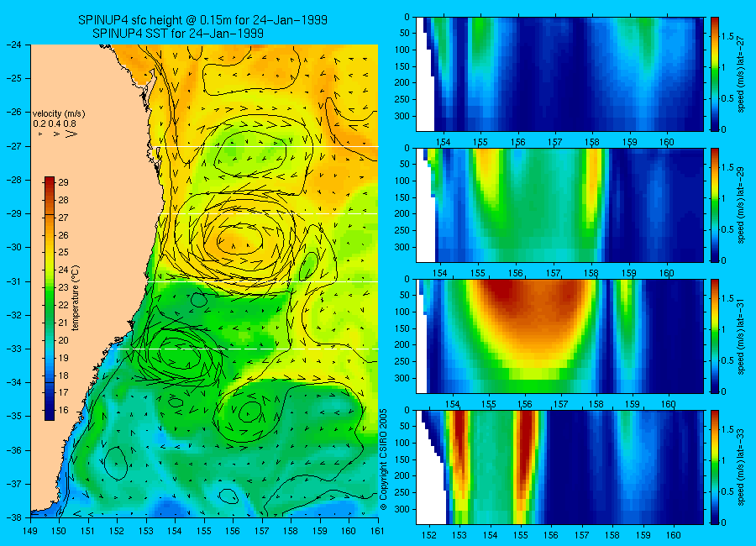This screenshot has height=546, width=756.
Task: Click the temperature color bar on the map
Action: 50,298
